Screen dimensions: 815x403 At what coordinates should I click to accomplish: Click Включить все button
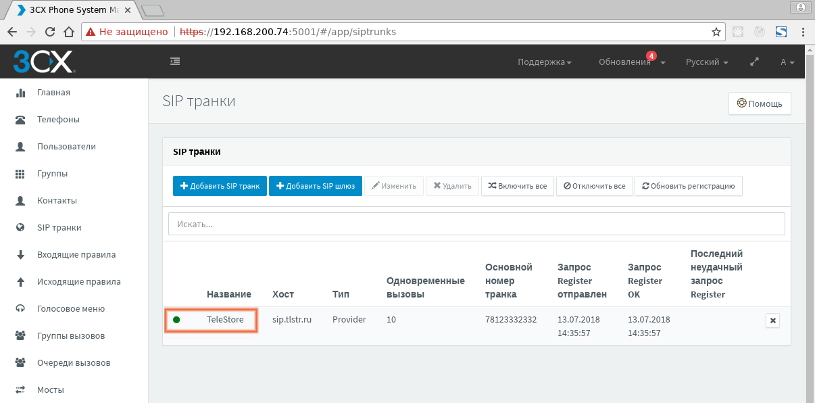(x=517, y=186)
